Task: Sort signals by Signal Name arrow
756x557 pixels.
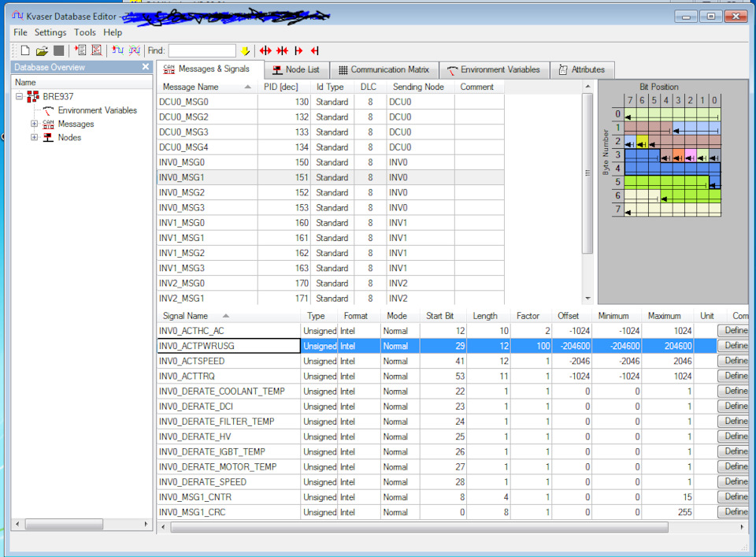Action: [x=226, y=316]
